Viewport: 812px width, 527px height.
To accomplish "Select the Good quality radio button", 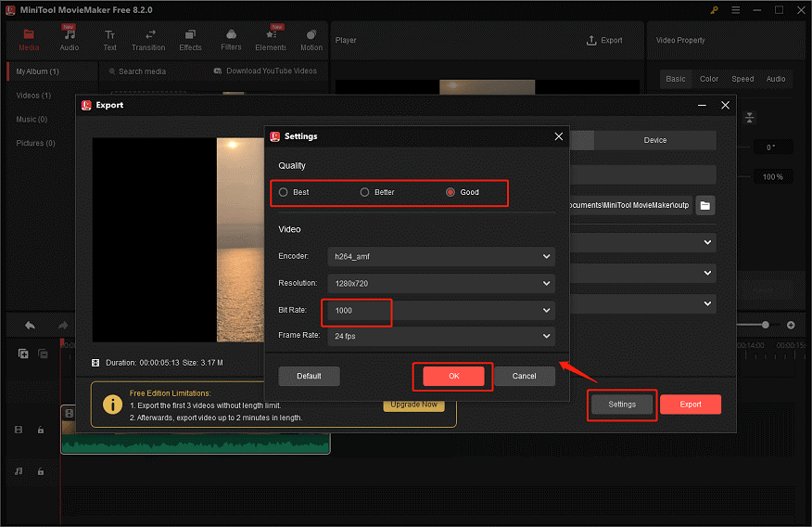I will tap(450, 192).
